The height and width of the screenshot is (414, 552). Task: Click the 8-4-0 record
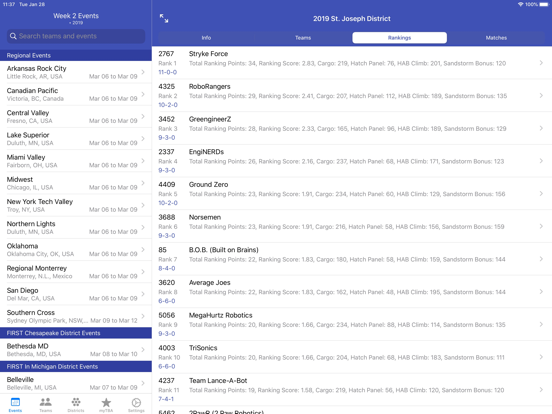click(x=167, y=269)
